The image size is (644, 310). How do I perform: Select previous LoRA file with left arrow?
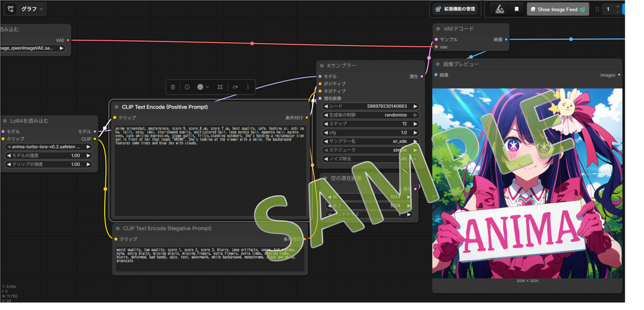point(9,147)
